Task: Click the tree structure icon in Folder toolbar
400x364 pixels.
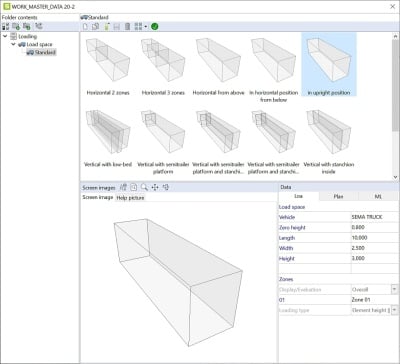Action: tap(39, 26)
